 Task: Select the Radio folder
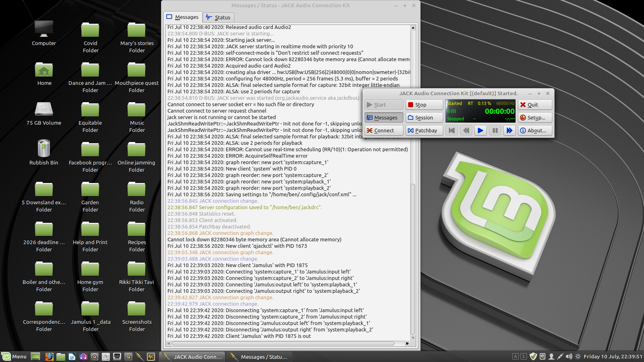tap(137, 196)
